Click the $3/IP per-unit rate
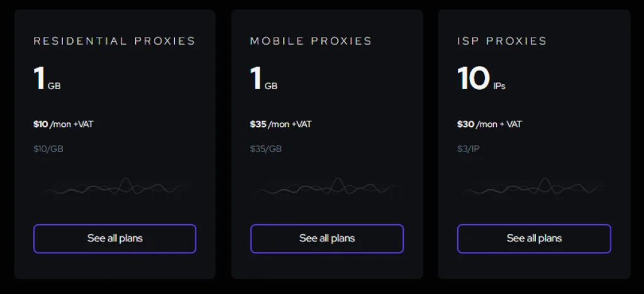This screenshot has width=644, height=294. pos(468,149)
